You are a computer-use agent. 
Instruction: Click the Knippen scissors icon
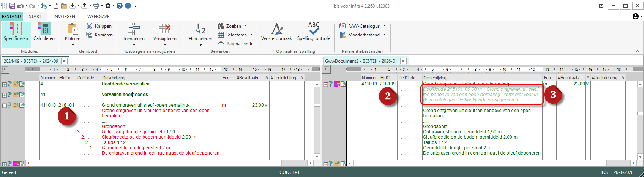89,26
